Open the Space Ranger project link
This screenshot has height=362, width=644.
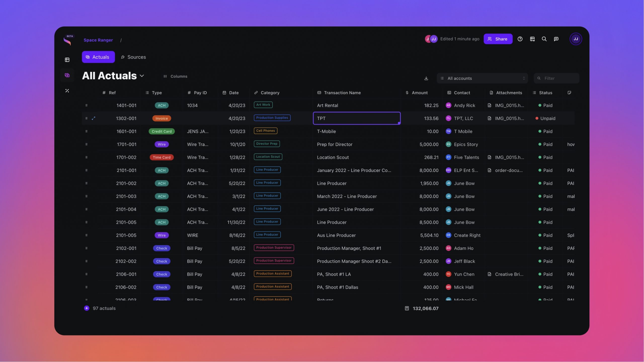tap(98, 40)
